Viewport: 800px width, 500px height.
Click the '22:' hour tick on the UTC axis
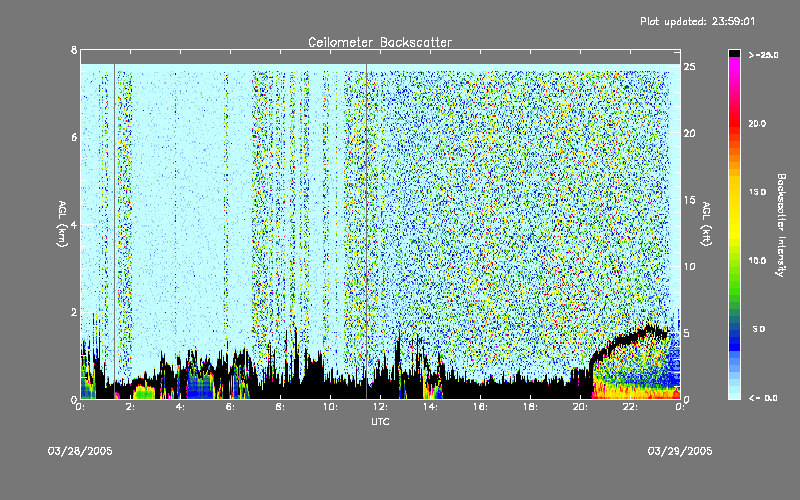coord(630,407)
